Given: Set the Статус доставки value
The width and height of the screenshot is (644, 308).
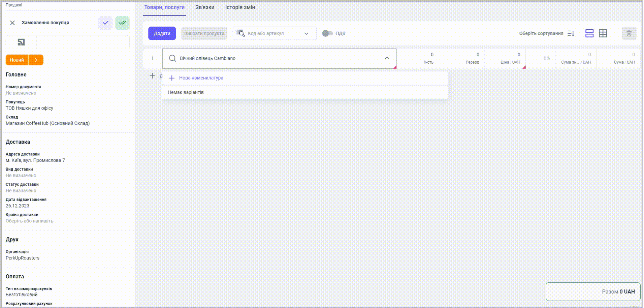Looking at the screenshot, I should tap(21, 191).
